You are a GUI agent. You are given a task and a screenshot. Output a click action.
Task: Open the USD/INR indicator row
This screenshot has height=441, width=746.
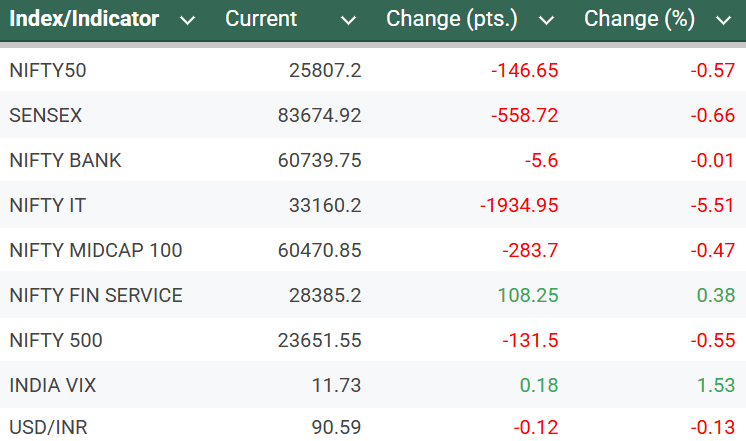47,428
